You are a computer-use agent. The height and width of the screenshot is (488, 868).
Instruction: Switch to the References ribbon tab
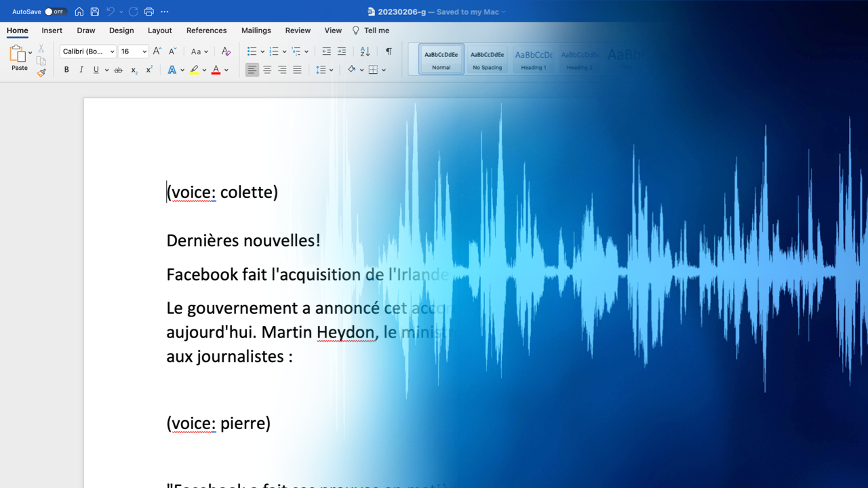click(x=206, y=30)
